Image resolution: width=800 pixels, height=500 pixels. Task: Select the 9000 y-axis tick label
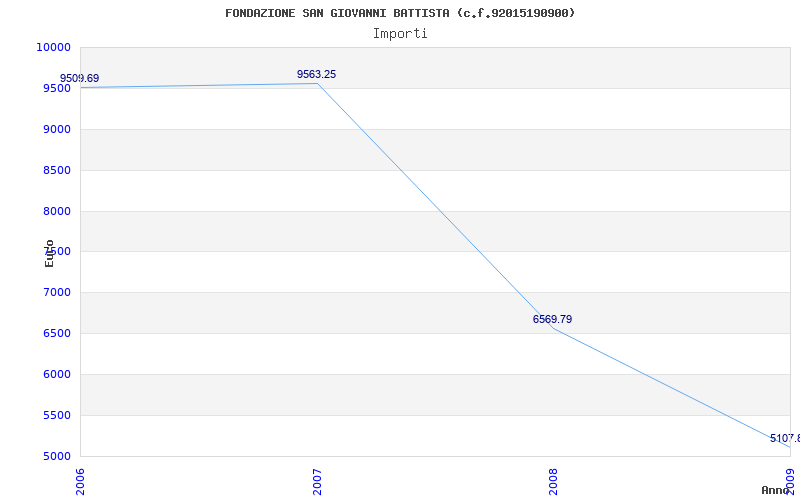point(56,129)
